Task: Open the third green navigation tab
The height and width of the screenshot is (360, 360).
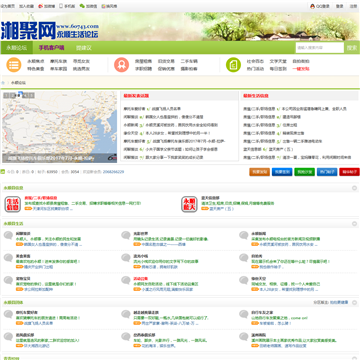Action: [84, 48]
